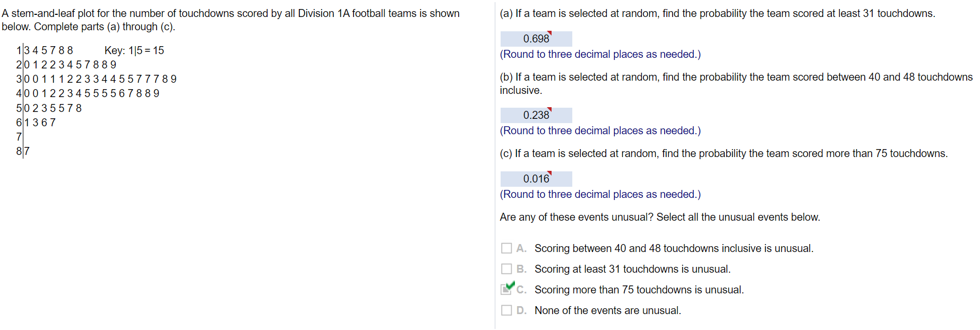Click option D text None of the events
This screenshot has height=330, width=980.
pos(607,310)
